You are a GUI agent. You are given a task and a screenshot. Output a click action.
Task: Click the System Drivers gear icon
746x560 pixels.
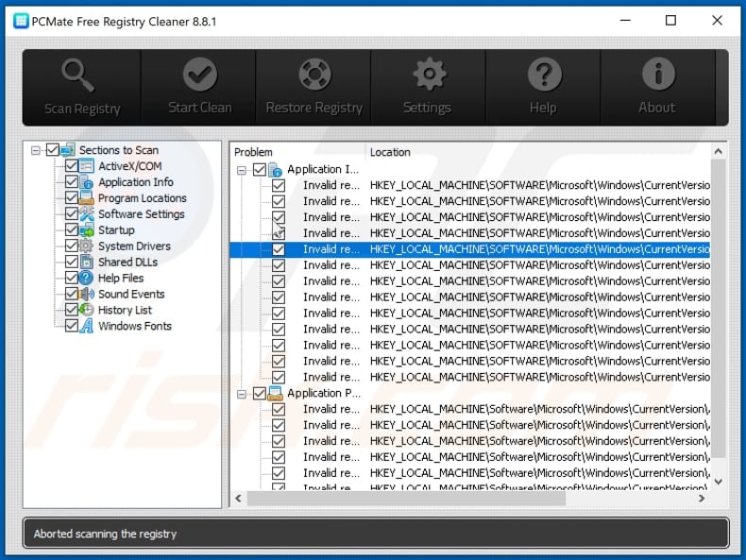(x=87, y=246)
